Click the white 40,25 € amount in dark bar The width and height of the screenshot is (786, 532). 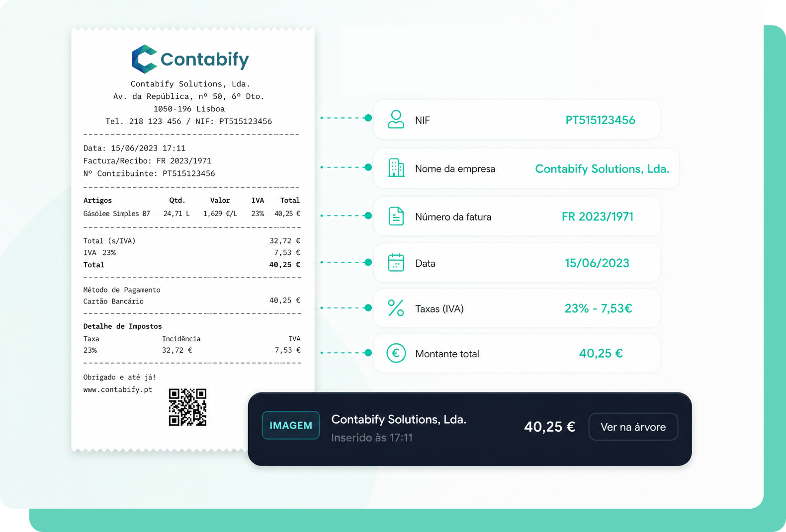click(x=549, y=427)
